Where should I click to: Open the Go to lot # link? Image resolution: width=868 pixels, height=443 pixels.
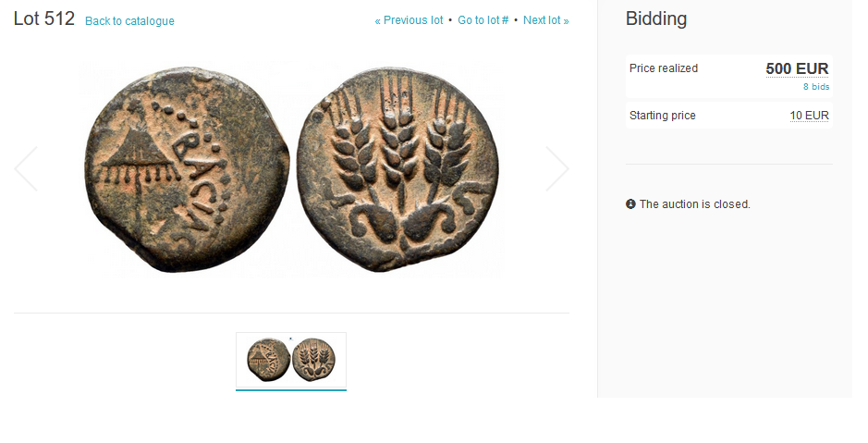[483, 20]
